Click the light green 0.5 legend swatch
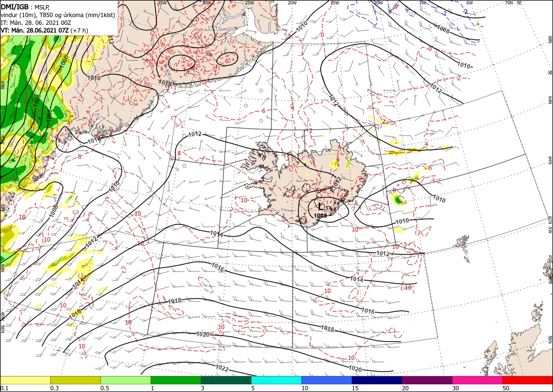The width and height of the screenshot is (553, 392). click(126, 380)
